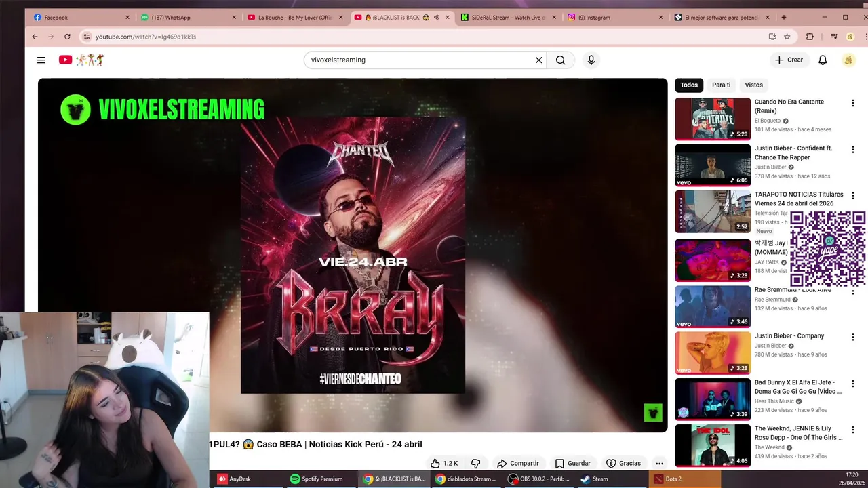Select the Para ti filter chip

click(x=721, y=85)
